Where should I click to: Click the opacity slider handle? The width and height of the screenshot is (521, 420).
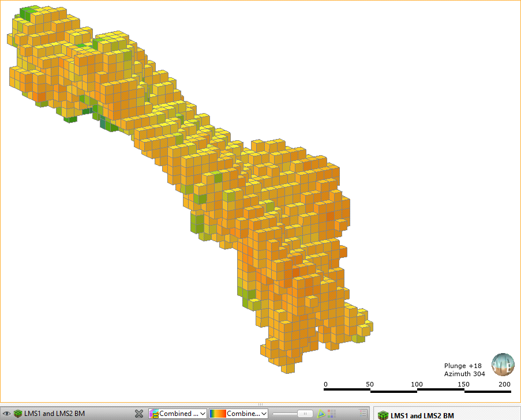coord(305,414)
